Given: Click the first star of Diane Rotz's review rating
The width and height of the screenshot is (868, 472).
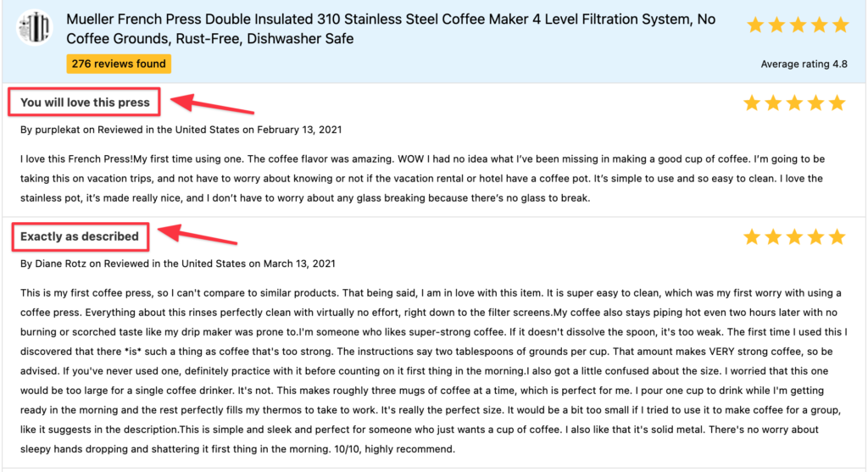Looking at the screenshot, I should coord(752,237).
